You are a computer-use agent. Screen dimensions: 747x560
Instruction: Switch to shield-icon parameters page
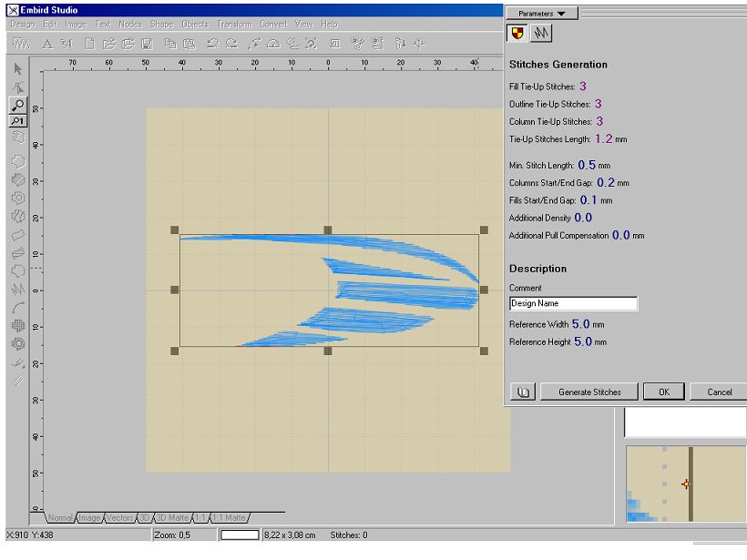(x=517, y=34)
